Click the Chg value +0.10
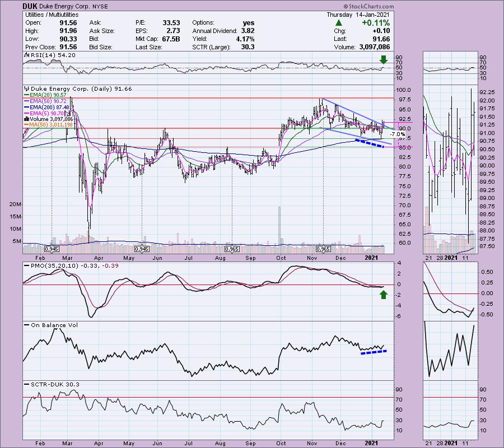504x448 pixels. [x=381, y=31]
